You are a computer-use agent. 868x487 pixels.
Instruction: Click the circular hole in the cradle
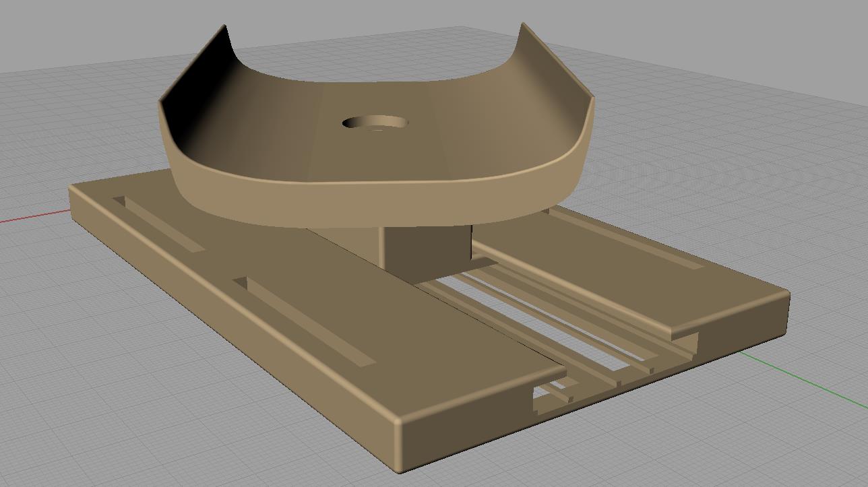[375, 123]
